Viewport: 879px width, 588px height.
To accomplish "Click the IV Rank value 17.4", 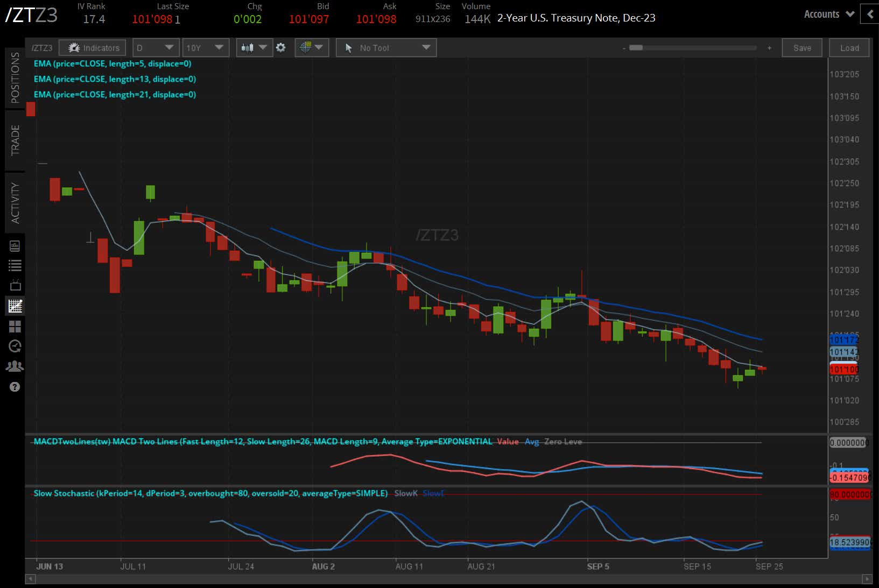I will point(94,19).
